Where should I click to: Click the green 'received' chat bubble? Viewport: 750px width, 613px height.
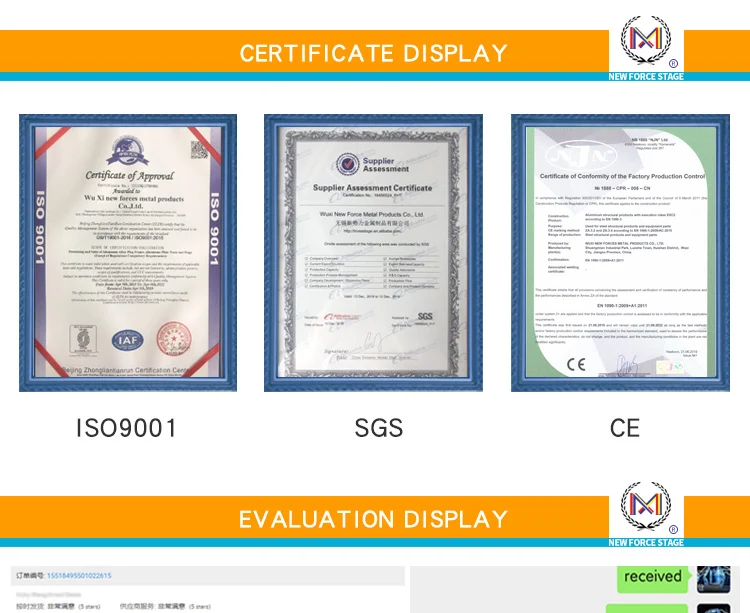[x=654, y=578]
